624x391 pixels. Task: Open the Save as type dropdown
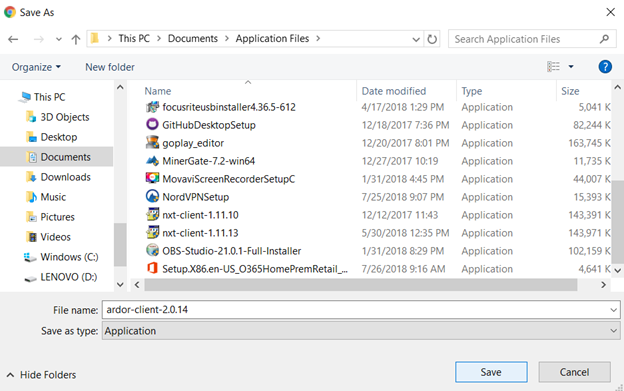pyautogui.click(x=614, y=331)
